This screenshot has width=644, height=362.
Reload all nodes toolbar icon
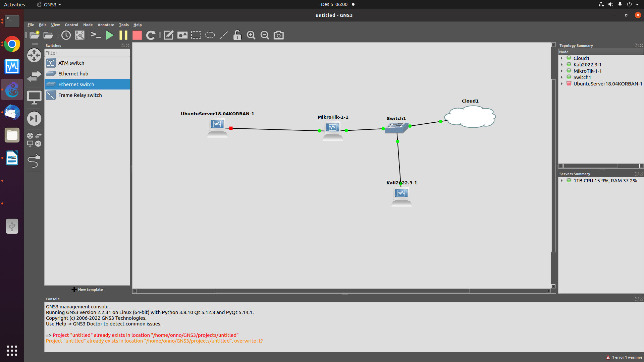(151, 35)
